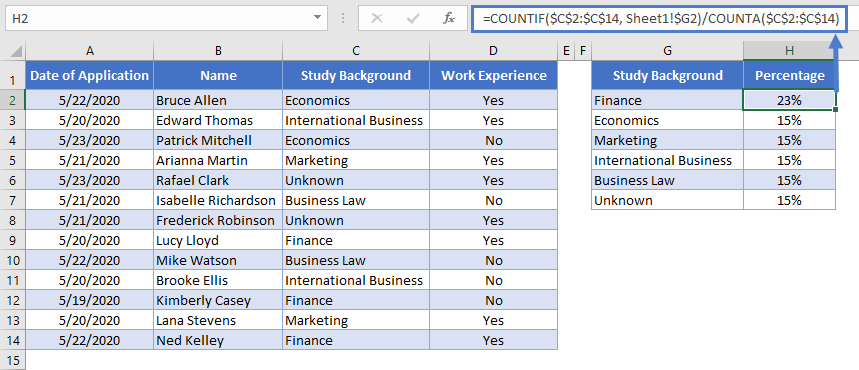Select the 15% cell beside Unknown
The image size is (859, 370).
[x=789, y=201]
